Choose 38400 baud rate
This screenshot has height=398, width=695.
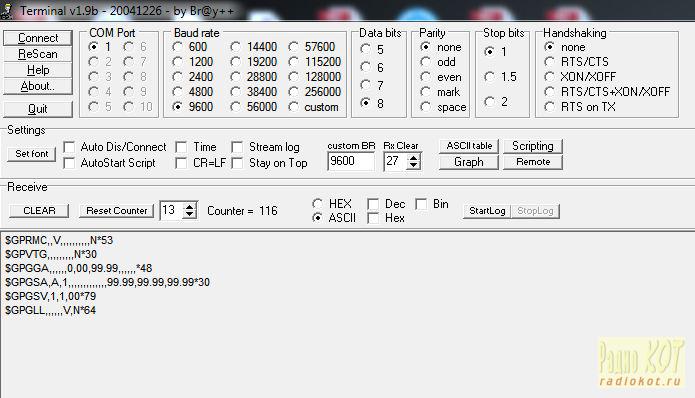point(235,92)
